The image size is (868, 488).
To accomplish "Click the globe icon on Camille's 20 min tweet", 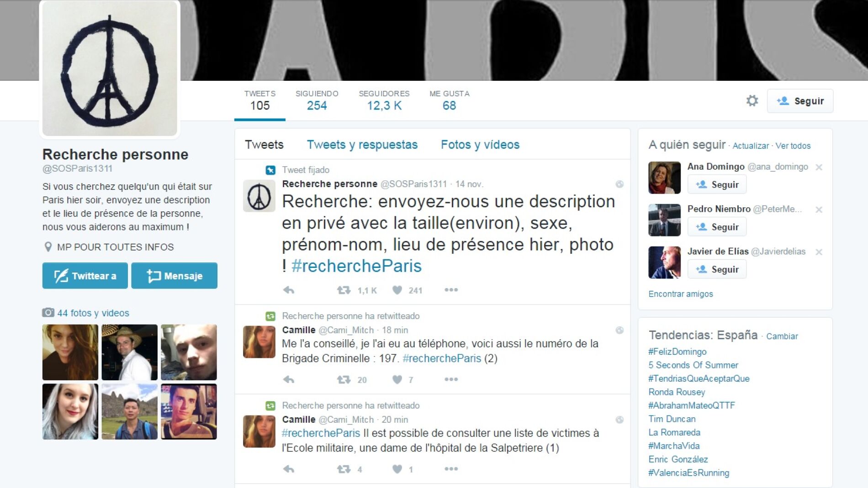I will 619,420.
